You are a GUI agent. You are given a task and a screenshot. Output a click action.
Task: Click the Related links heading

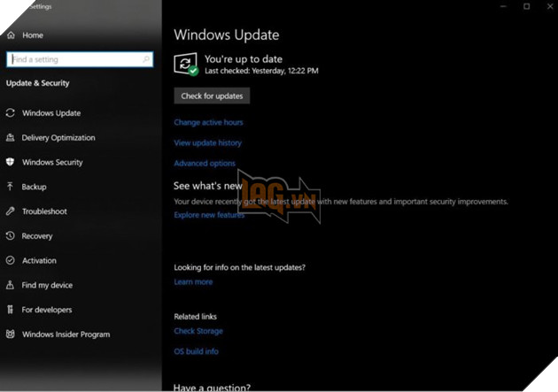[196, 316]
